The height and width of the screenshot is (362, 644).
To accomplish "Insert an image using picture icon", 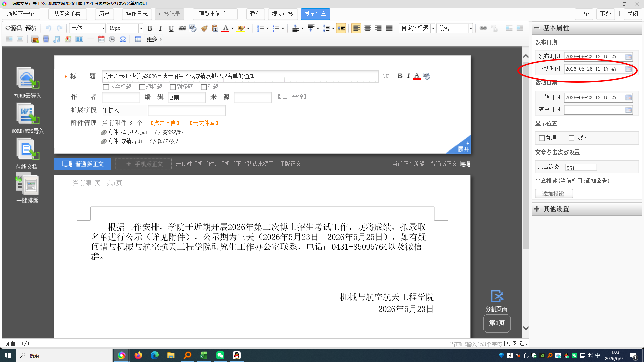I will [x=35, y=39].
